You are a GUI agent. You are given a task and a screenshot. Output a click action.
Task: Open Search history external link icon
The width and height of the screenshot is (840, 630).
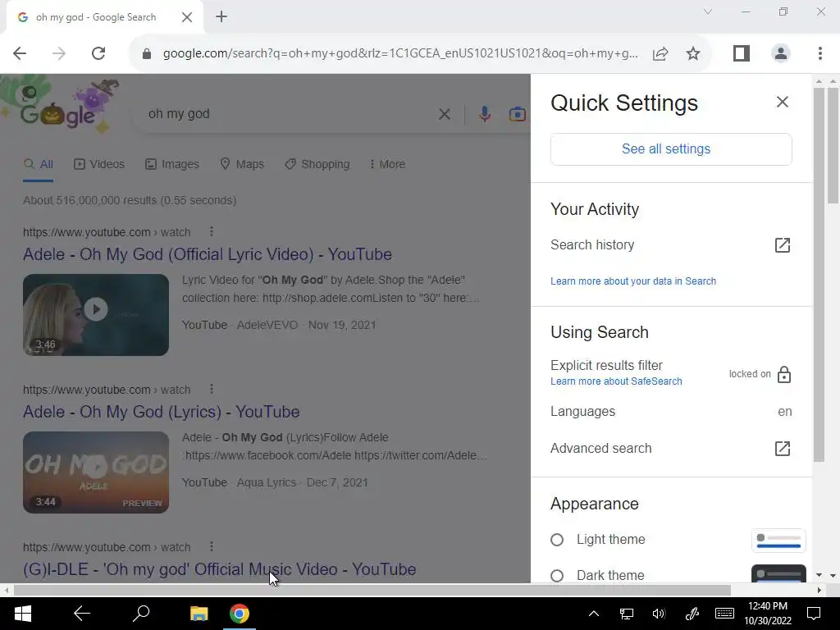782,244
